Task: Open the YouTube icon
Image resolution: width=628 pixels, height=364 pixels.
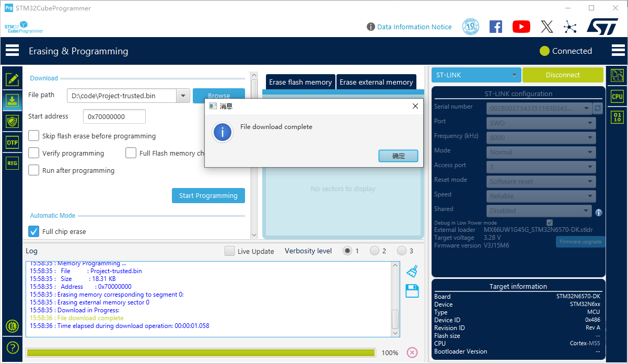Action: click(x=521, y=27)
